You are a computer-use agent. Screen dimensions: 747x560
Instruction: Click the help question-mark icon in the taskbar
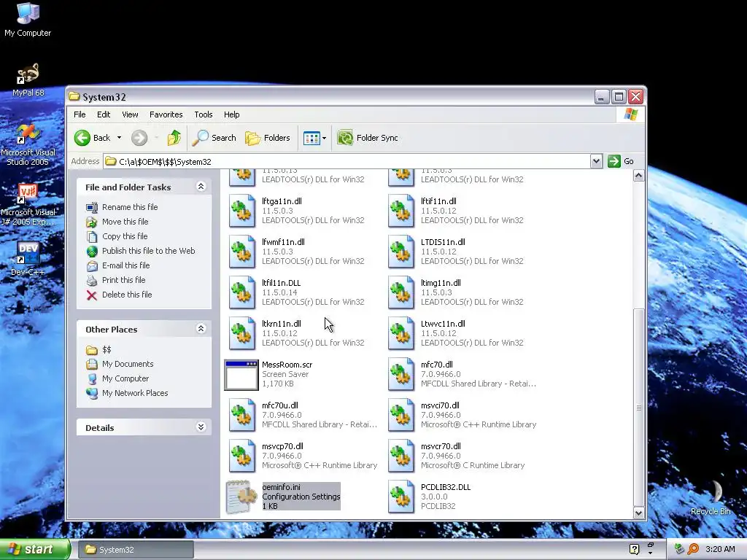(x=634, y=549)
